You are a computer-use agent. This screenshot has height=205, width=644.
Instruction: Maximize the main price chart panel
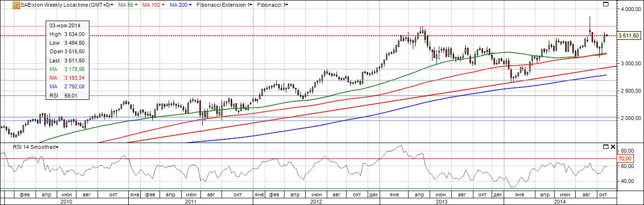605,4
